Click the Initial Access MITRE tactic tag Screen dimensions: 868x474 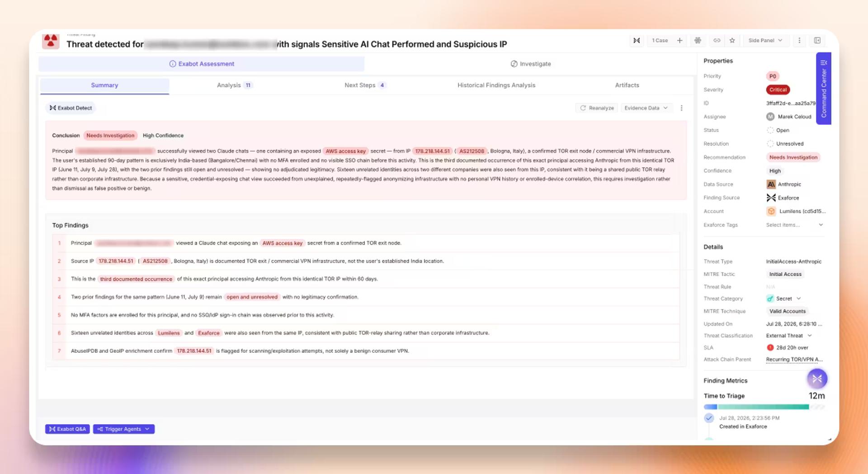point(785,274)
